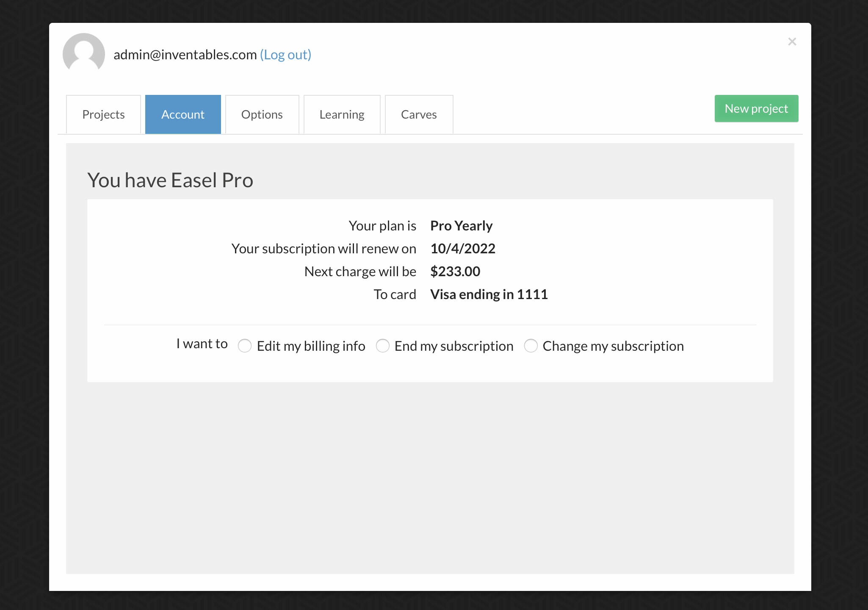
Task: Switch to the Projects tab
Action: click(103, 114)
